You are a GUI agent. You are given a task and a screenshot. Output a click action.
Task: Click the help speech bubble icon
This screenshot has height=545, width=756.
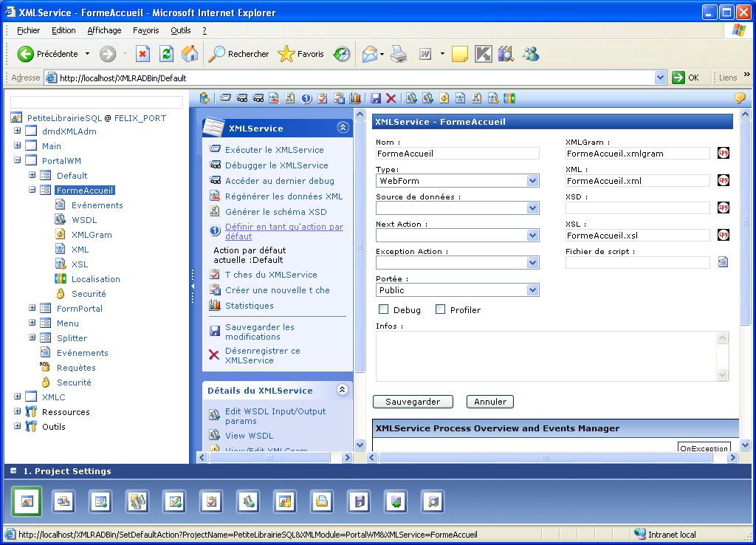point(739,98)
